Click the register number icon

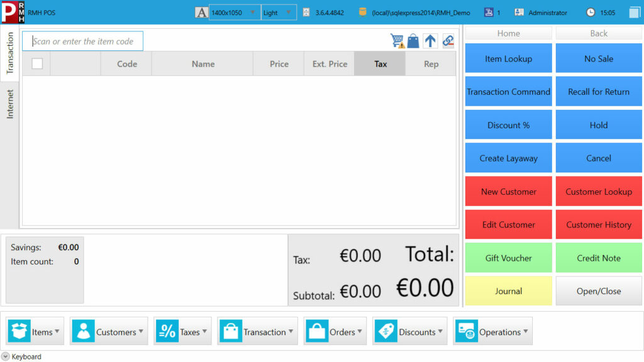coord(488,13)
